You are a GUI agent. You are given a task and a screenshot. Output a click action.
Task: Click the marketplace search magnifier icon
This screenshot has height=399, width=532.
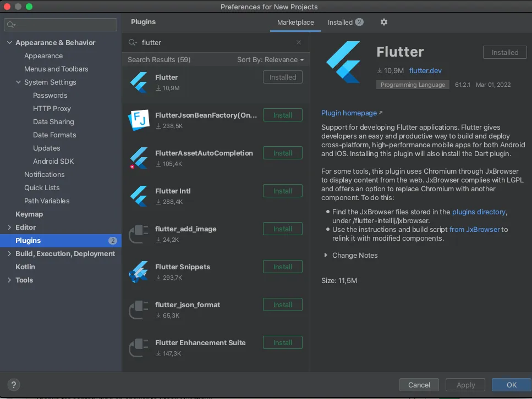click(133, 42)
